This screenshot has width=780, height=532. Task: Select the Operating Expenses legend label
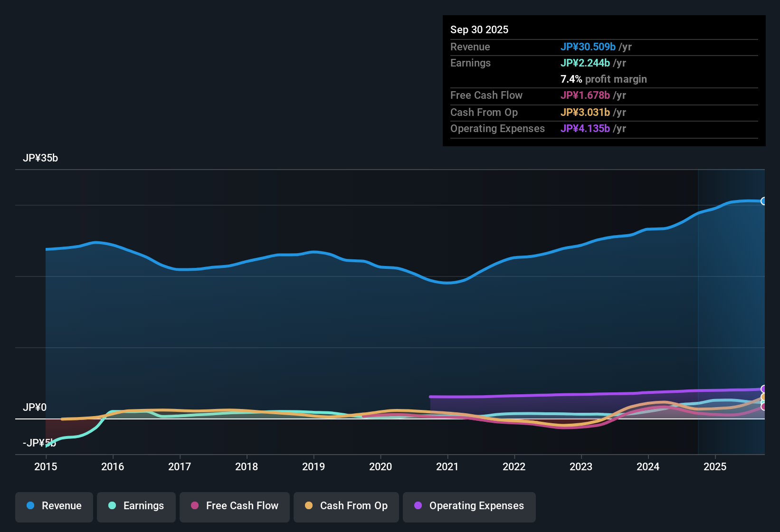(x=476, y=506)
